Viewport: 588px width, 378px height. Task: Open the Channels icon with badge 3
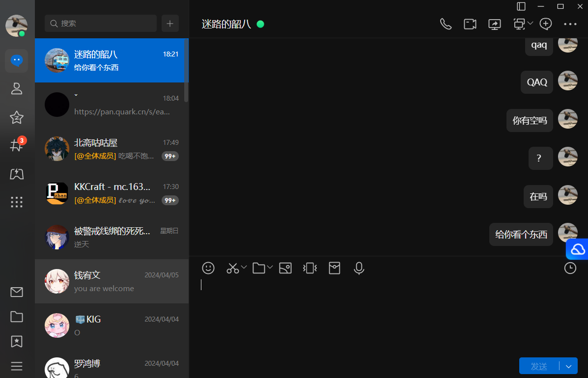click(x=17, y=145)
